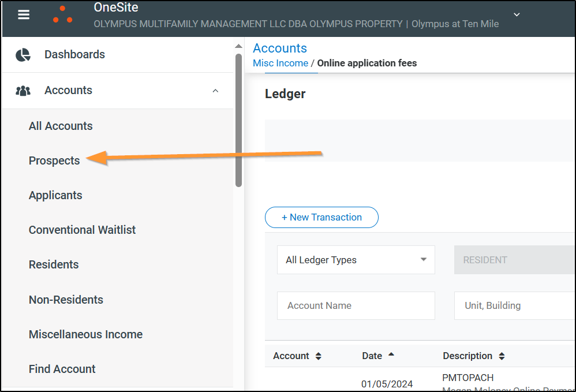The width and height of the screenshot is (576, 392).
Task: Open Conventional Waitlist in the sidebar
Action: 82,230
